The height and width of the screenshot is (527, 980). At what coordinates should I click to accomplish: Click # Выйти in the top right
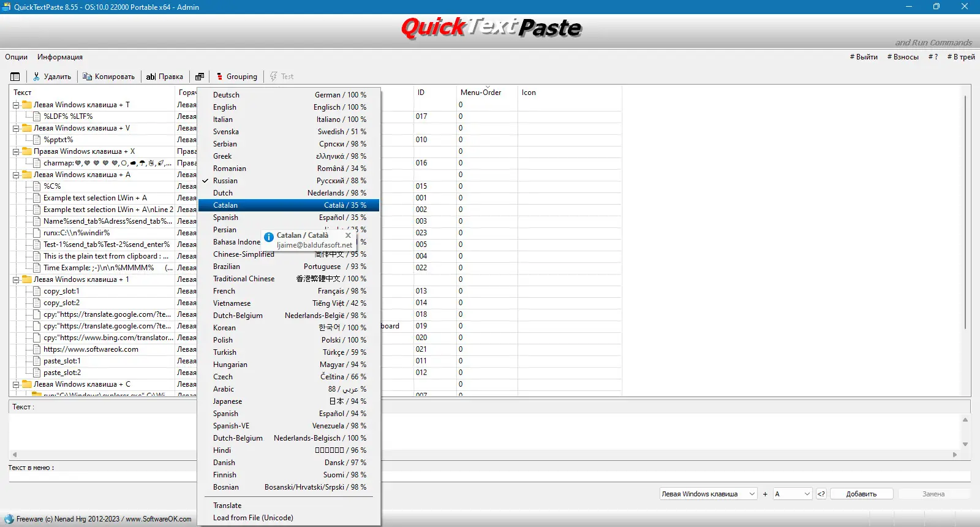tap(864, 57)
